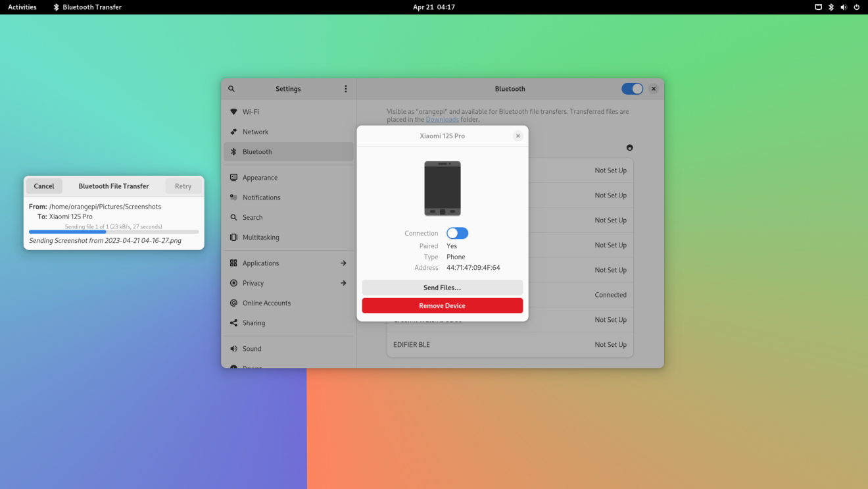Cancel the Bluetooth file transfer
The image size is (868, 489).
pyautogui.click(x=44, y=186)
